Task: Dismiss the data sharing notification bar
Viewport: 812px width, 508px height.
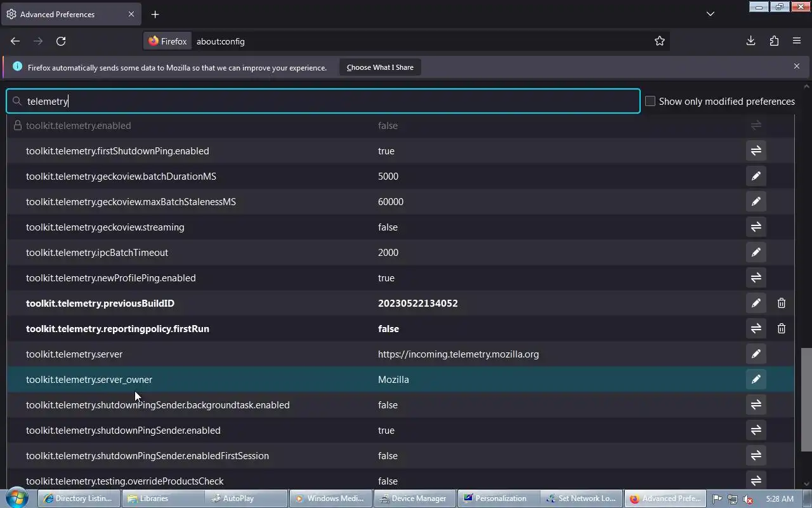Action: 797,66
